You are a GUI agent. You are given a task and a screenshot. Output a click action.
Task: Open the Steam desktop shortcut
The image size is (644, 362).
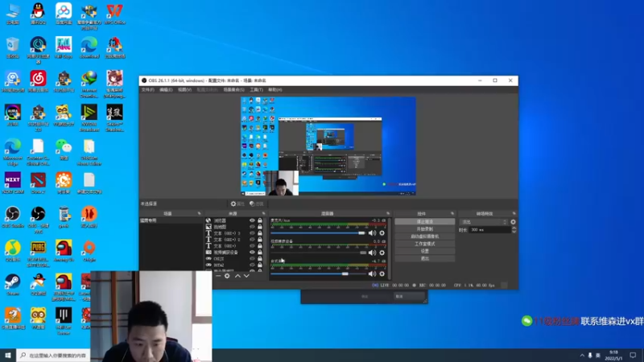click(13, 285)
